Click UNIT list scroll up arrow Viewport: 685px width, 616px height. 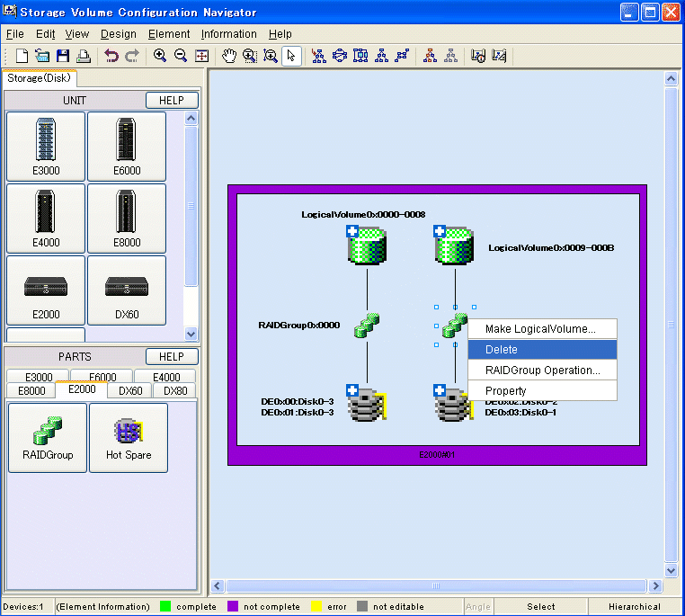191,119
